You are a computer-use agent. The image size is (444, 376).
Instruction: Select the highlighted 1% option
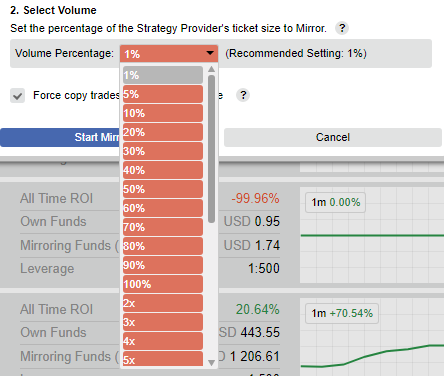pos(163,75)
